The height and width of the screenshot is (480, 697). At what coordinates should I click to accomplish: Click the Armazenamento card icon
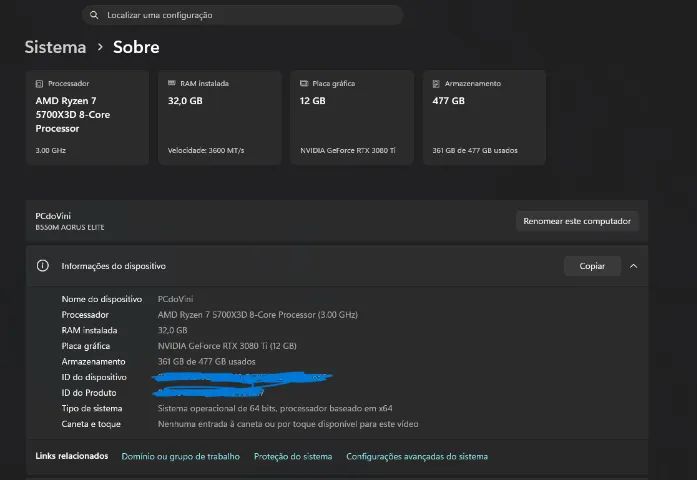click(436, 84)
